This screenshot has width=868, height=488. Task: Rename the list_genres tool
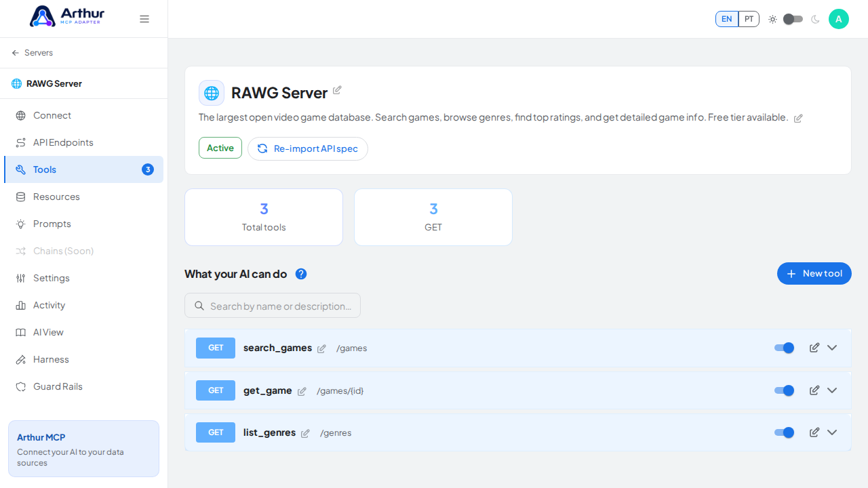[305, 433]
